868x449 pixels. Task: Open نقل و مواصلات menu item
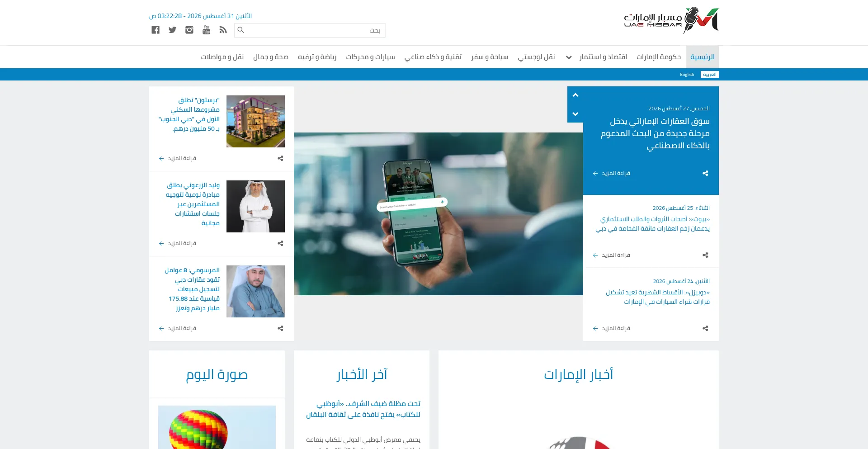coord(222,57)
